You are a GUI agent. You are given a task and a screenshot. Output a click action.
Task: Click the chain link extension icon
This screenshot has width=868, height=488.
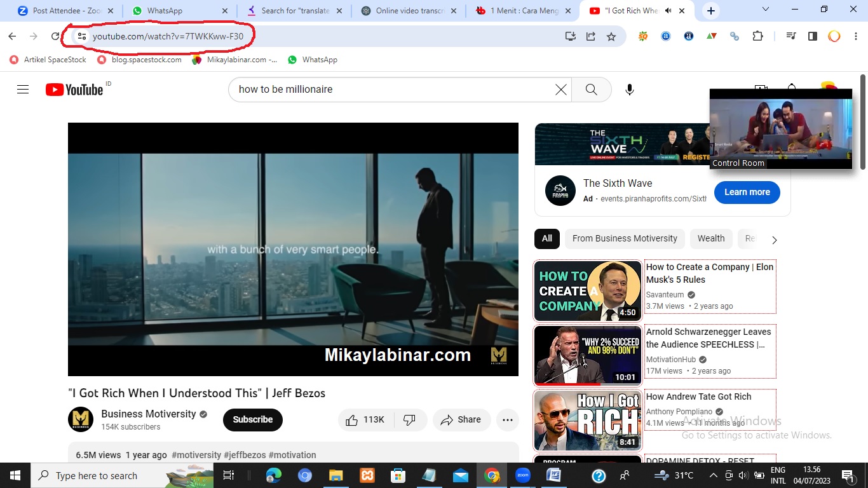coord(735,36)
